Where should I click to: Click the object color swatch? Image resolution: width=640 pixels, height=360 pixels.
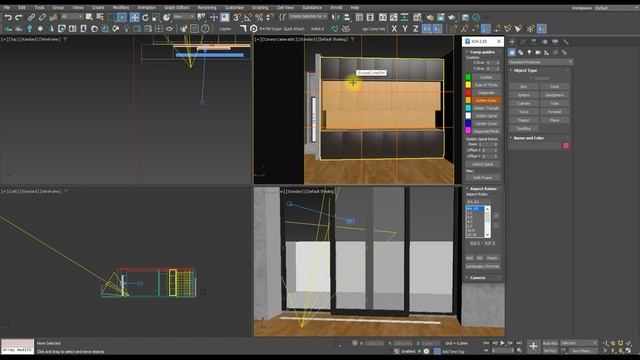click(566, 145)
